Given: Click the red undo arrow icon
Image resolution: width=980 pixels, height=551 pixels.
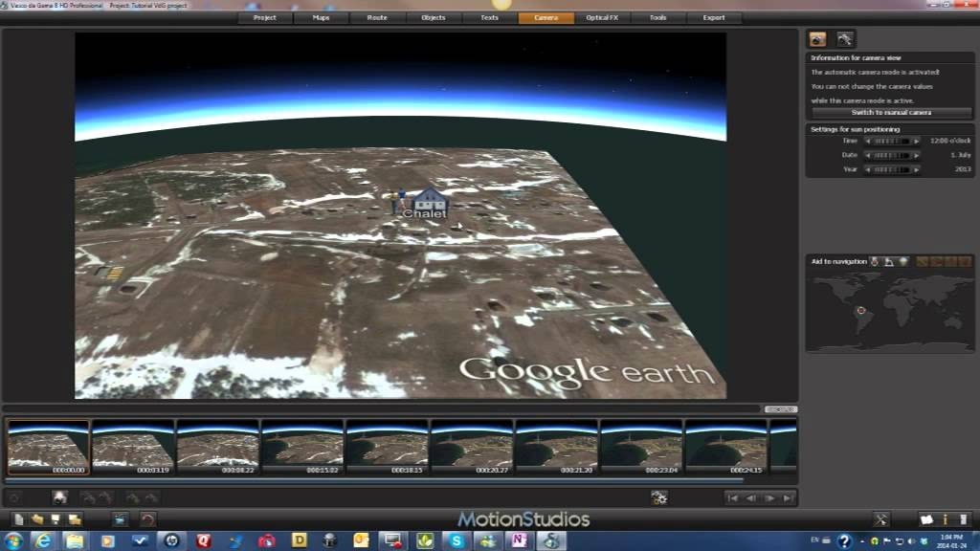Looking at the screenshot, I should pos(147,519).
